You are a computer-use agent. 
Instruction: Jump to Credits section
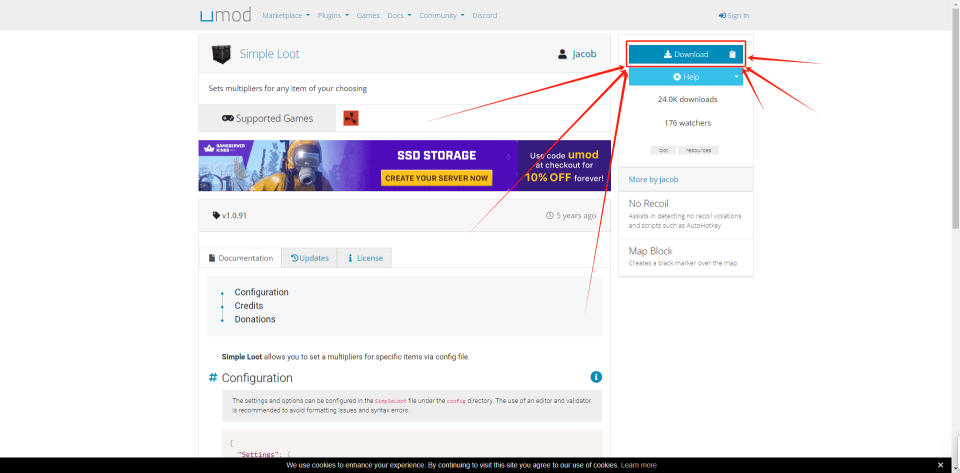[249, 305]
